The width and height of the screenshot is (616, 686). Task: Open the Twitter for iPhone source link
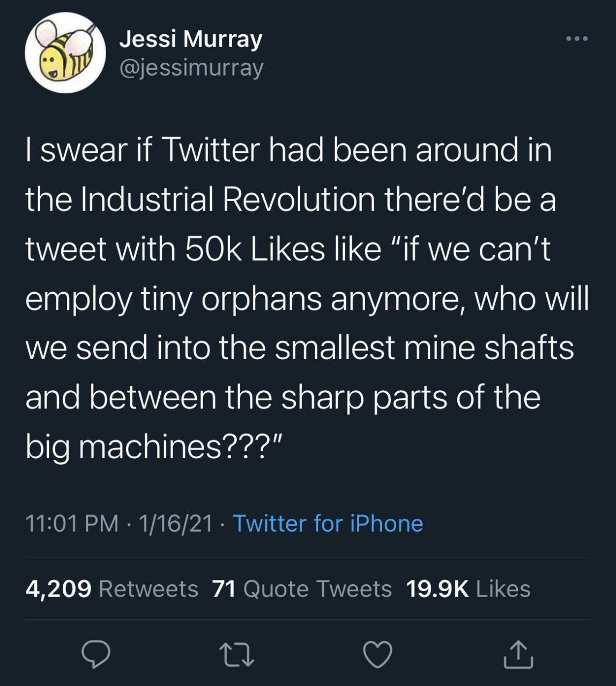(x=328, y=524)
